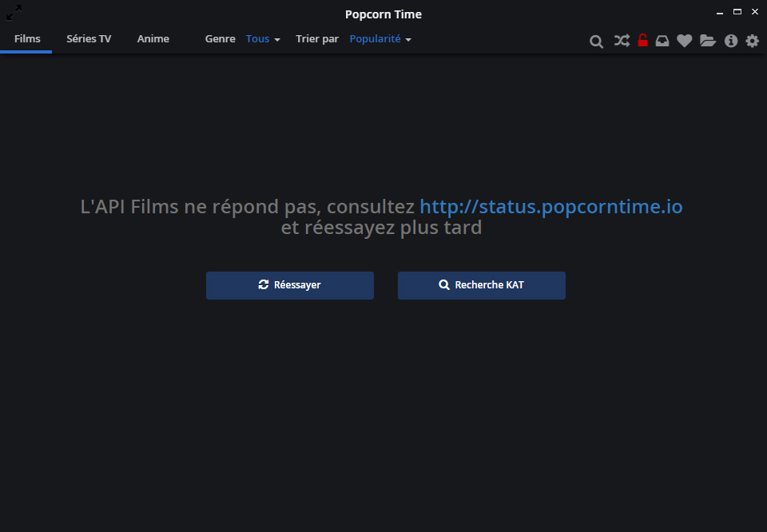767x532 pixels.
Task: Switch to the Anime tab
Action: [x=153, y=38]
